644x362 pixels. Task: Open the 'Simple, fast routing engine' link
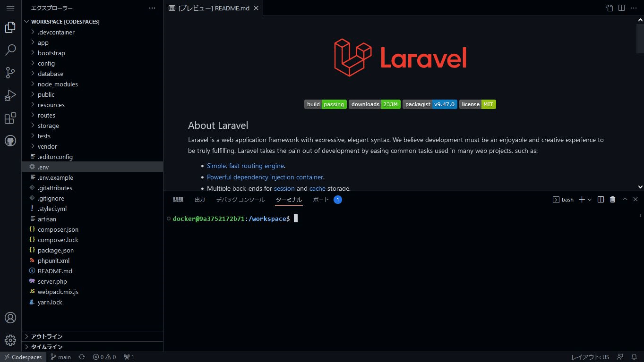click(246, 166)
